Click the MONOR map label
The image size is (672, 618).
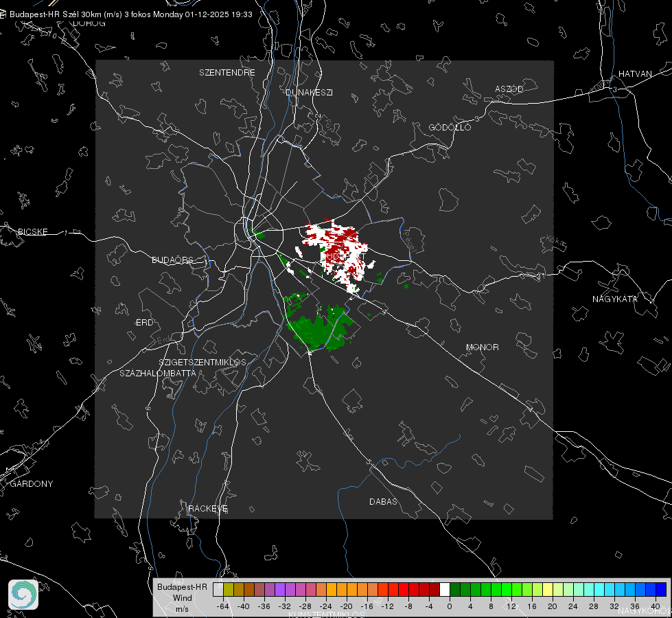point(482,347)
